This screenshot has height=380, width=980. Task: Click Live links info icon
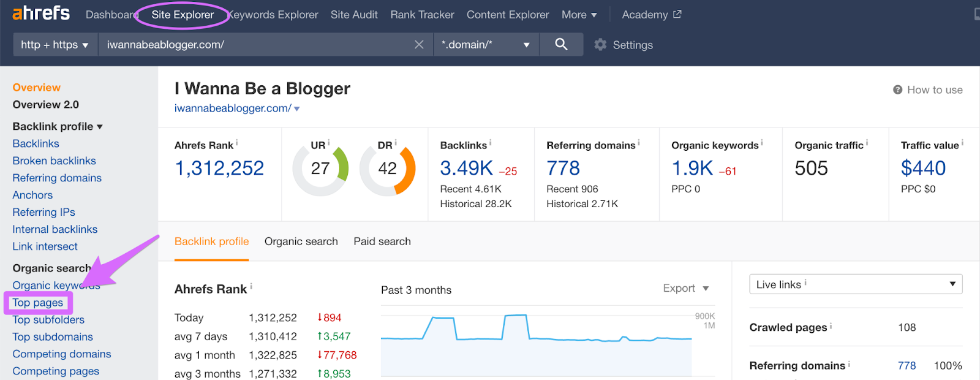click(805, 283)
